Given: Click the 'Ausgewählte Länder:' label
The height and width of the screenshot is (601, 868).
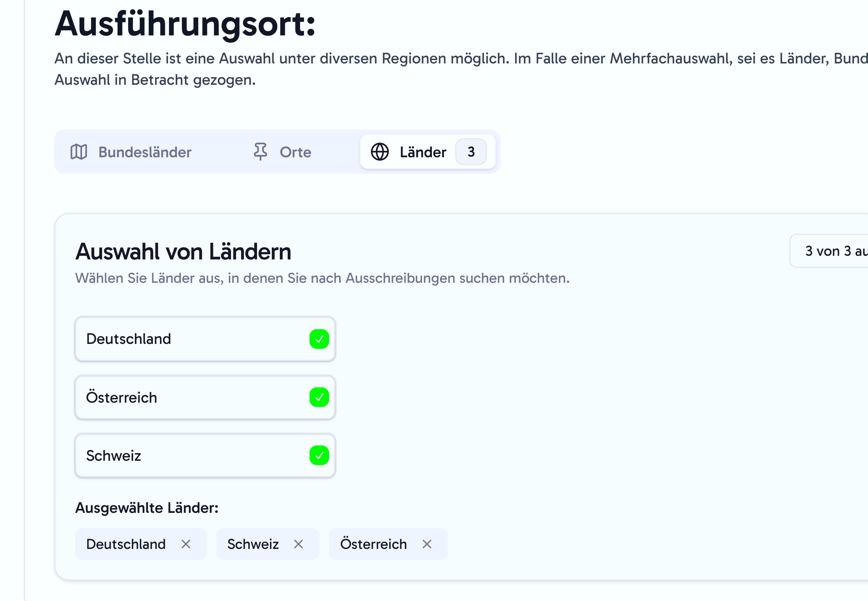Looking at the screenshot, I should click(x=147, y=508).
